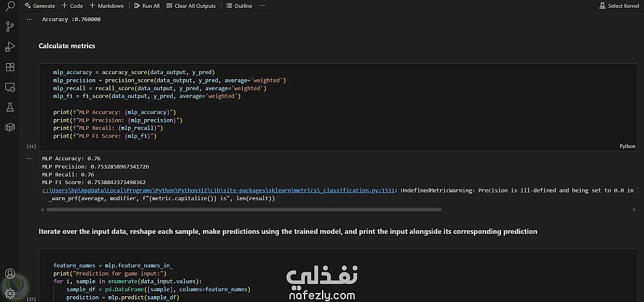Click the horizontal output scrollbar thumb

tap(244, 209)
